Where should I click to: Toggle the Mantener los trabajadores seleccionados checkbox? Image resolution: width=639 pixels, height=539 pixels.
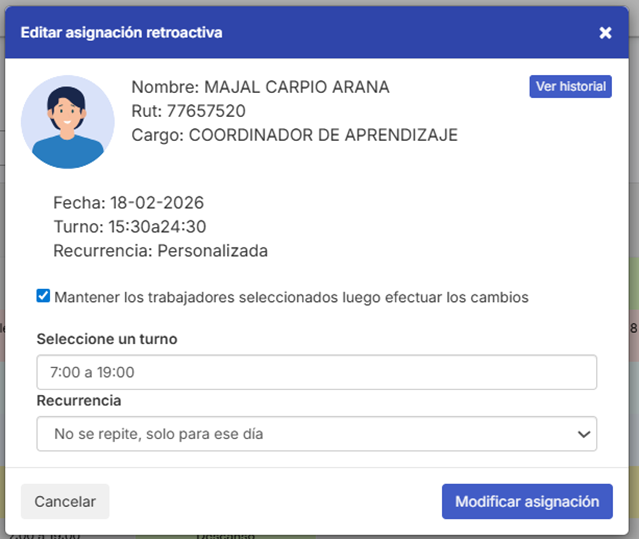coord(43,296)
